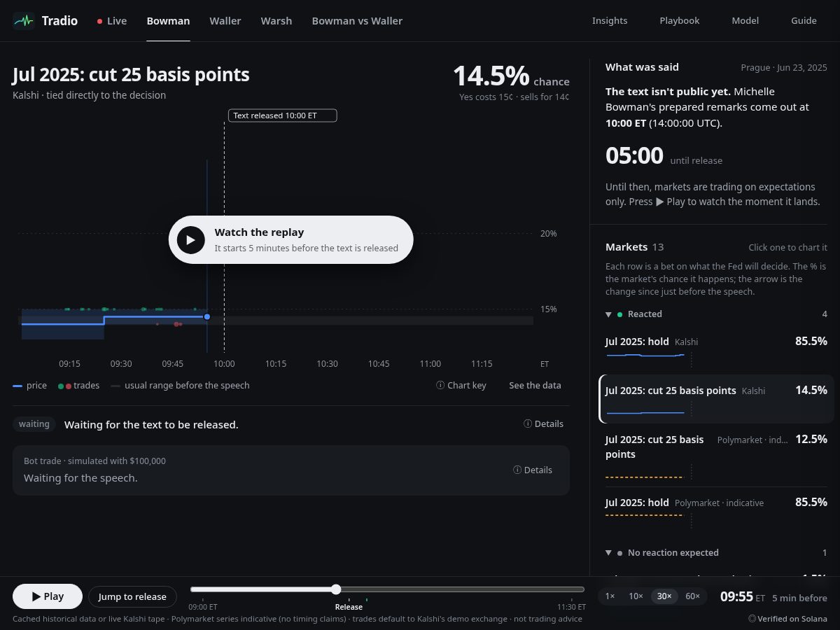Click the Yes costs 15¢ price line
The image size is (840, 630).
click(514, 97)
